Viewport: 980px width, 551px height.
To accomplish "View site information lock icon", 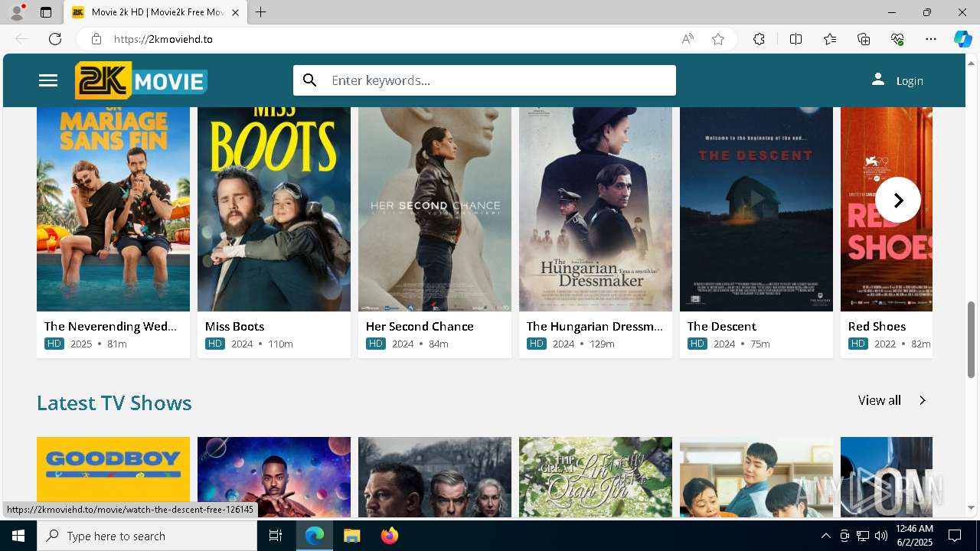I will [x=96, y=39].
